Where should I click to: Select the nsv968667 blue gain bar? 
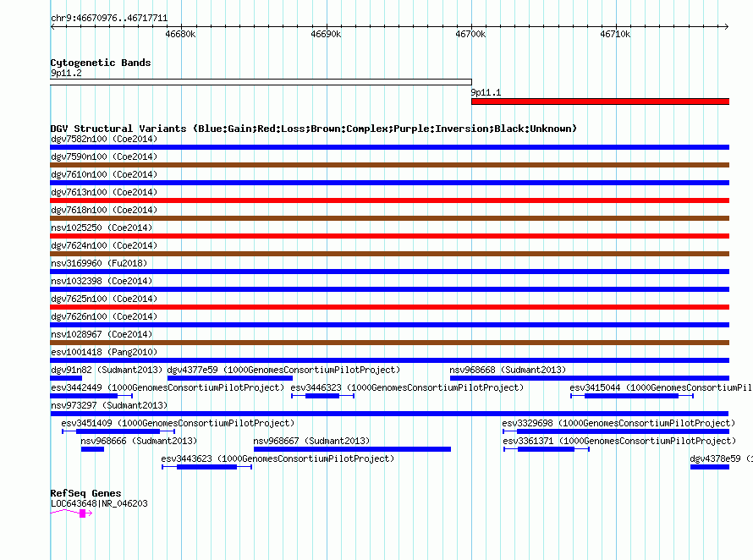click(x=352, y=449)
